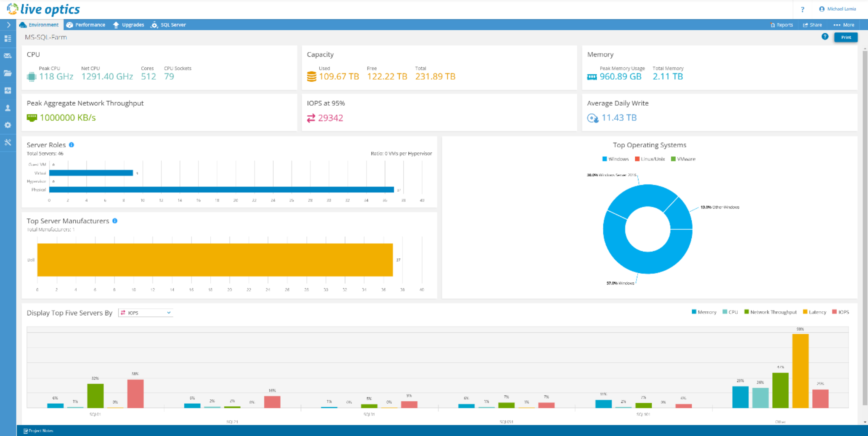This screenshot has height=436, width=868.
Task: Click the Server Roles info icon
Action: (72, 145)
